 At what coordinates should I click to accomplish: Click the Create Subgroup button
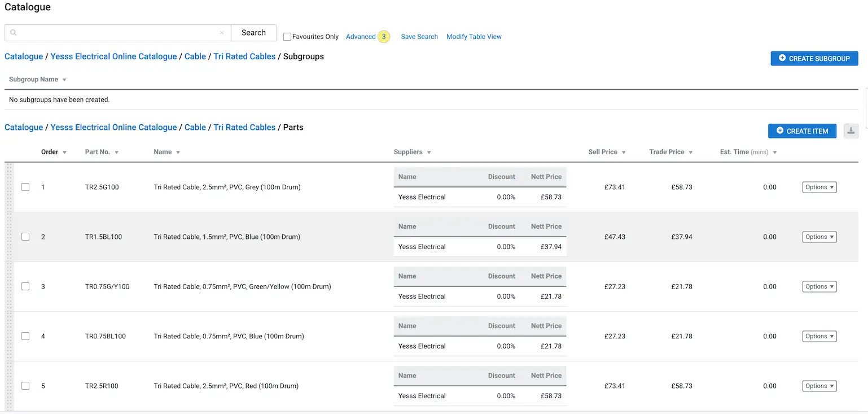pos(814,58)
